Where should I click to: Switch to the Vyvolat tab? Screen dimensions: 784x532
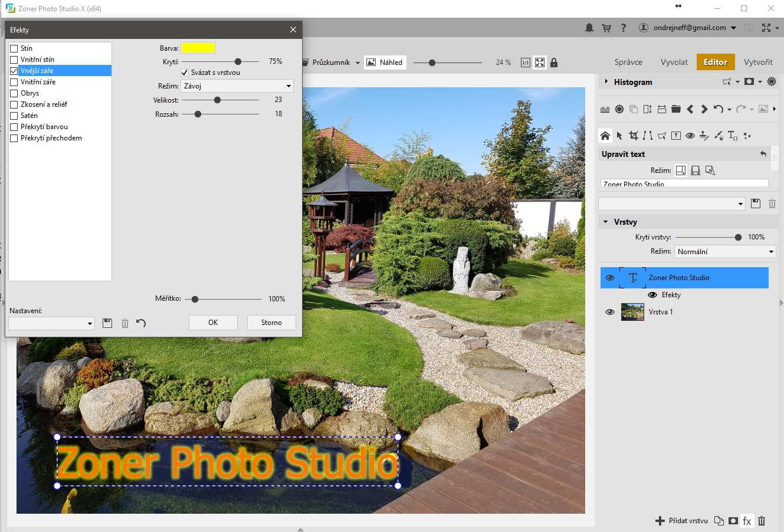click(x=674, y=62)
